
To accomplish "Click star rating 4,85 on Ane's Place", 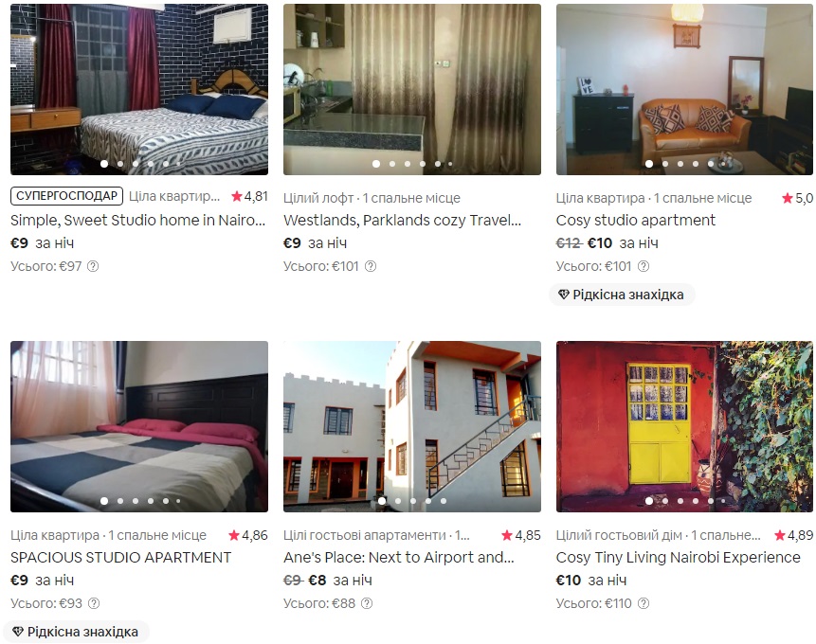I will (x=521, y=535).
